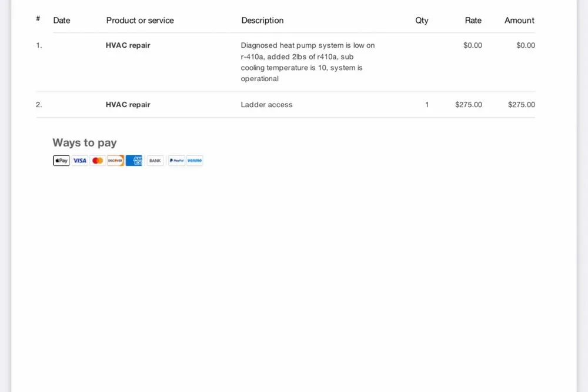Select the Amount column header

(519, 21)
